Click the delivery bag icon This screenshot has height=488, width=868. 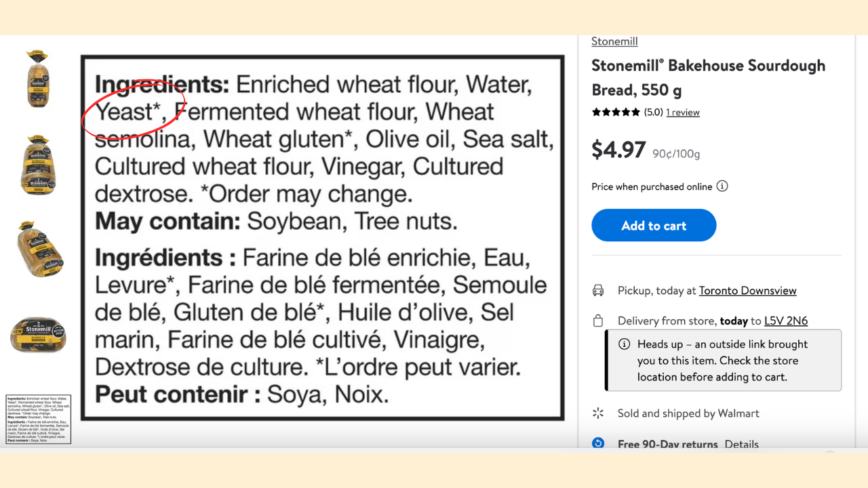tap(598, 321)
